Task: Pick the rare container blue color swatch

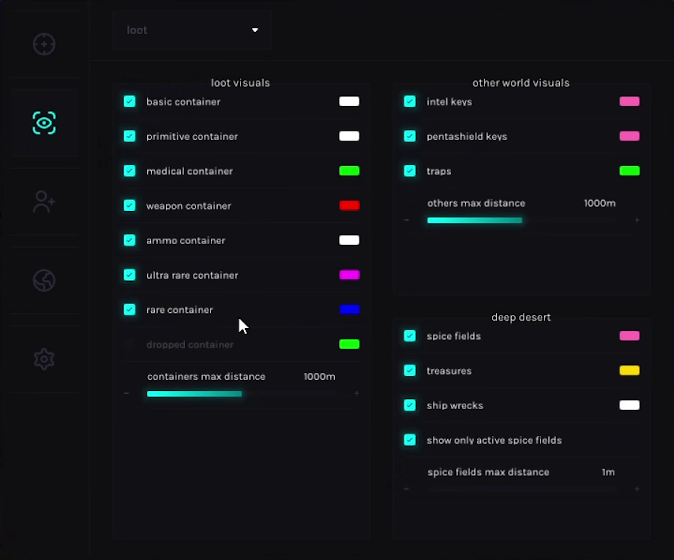Action: click(x=349, y=310)
